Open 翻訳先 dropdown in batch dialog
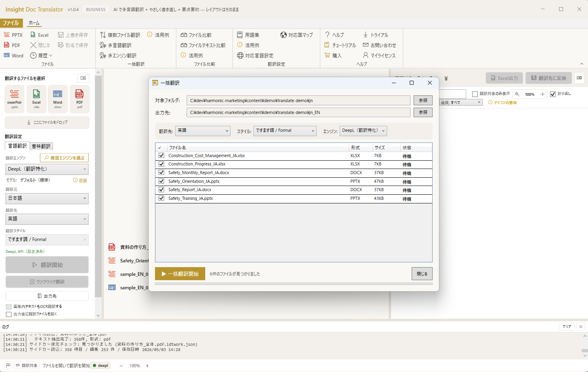This screenshot has width=588, height=372. pos(203,131)
